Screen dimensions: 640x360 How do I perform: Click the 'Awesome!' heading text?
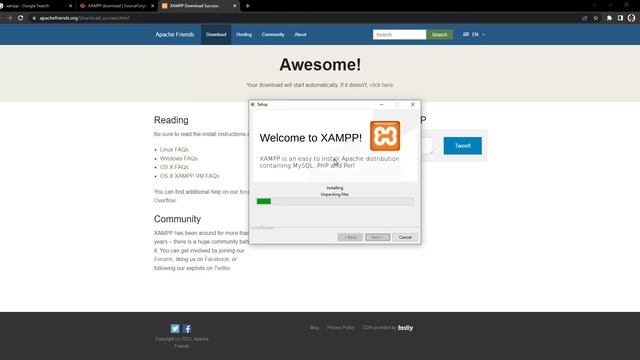click(x=320, y=64)
